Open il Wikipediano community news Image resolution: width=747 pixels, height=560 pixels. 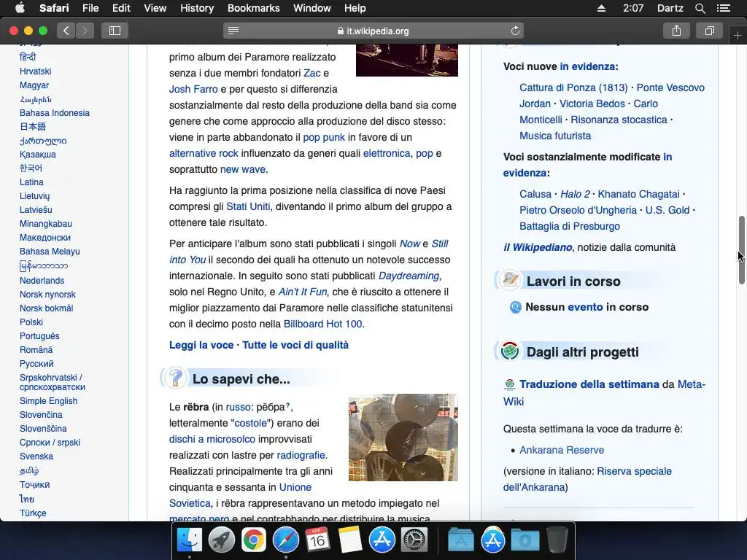[x=538, y=247]
